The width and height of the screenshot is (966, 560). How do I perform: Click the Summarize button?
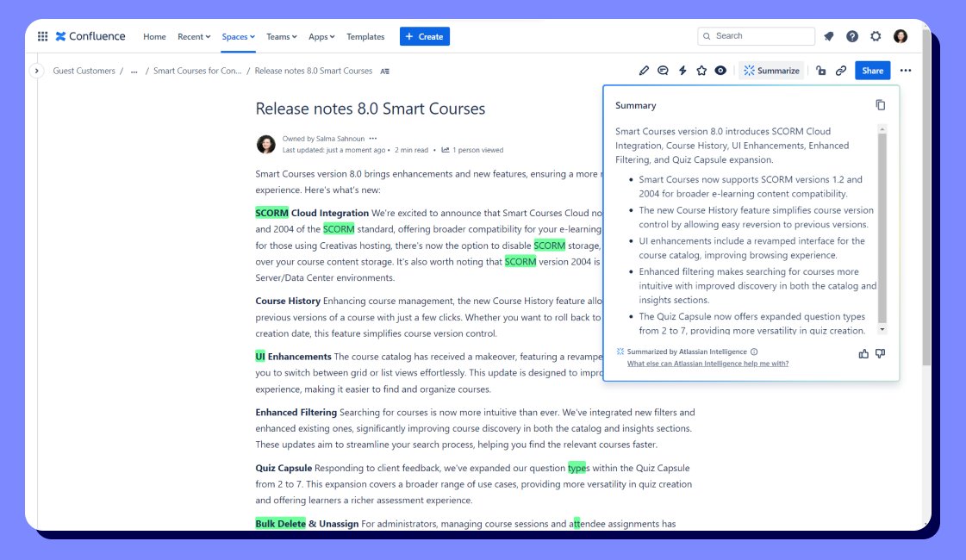771,71
